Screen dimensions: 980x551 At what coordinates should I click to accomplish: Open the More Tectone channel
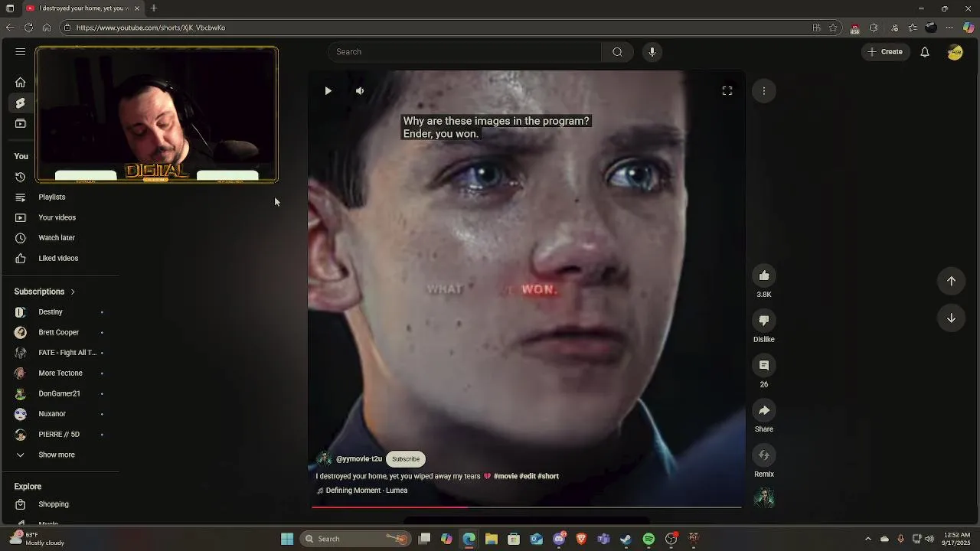tap(60, 373)
